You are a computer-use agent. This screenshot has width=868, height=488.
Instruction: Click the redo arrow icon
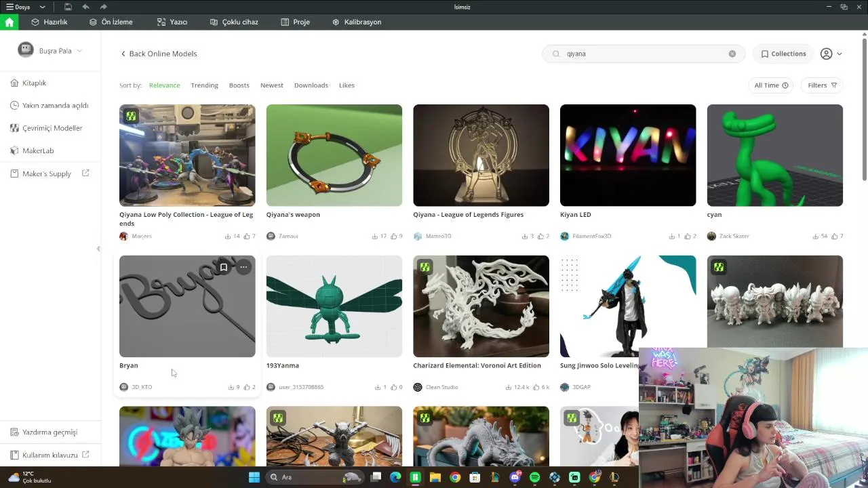point(103,7)
